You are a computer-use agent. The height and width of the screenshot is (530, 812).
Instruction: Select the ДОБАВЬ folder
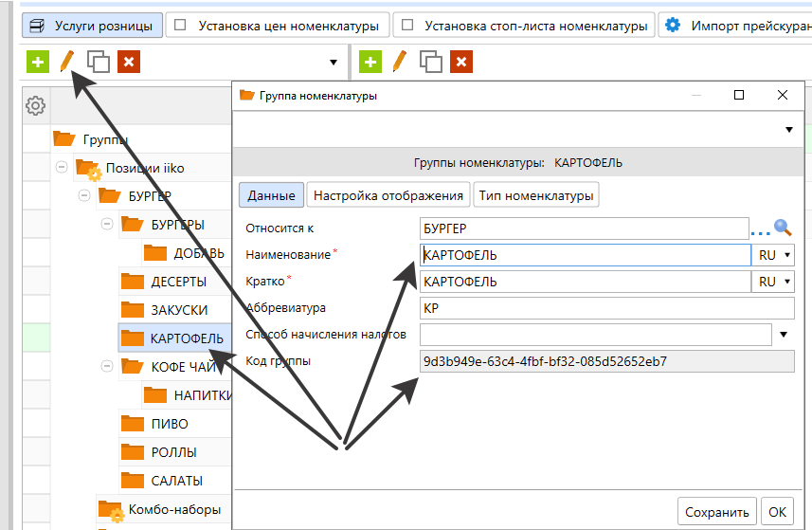(x=185, y=253)
